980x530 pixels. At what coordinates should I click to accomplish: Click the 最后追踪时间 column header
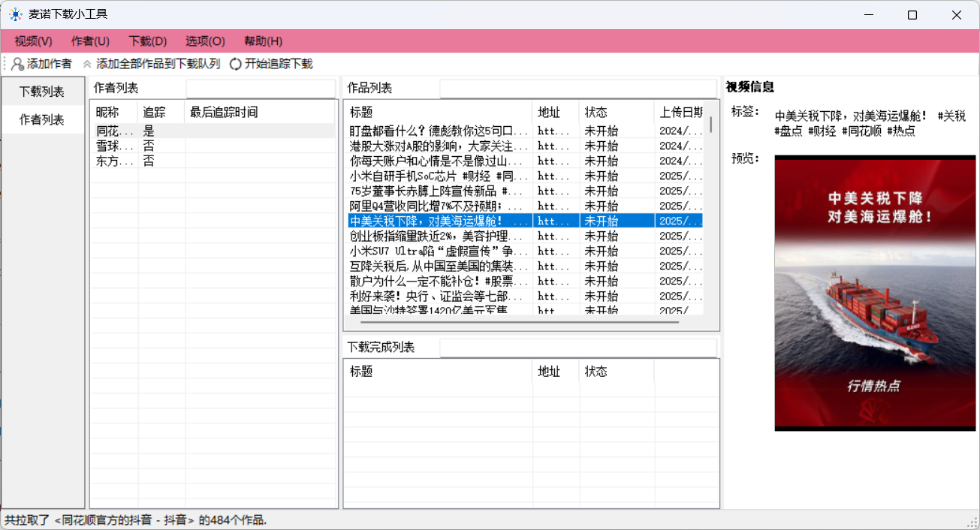(260, 113)
